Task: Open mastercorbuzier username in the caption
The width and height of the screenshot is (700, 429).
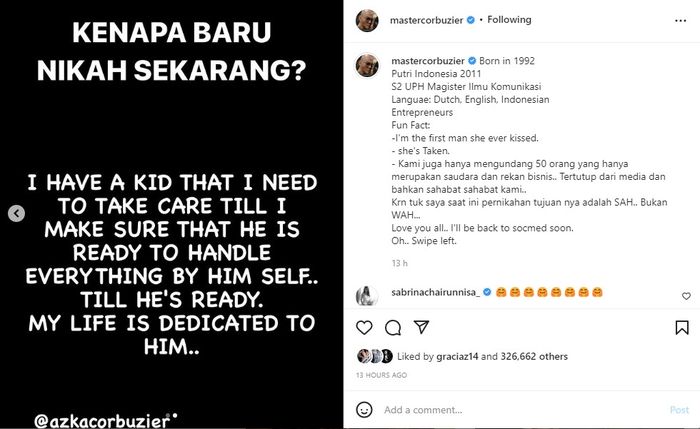Action: 428,61
